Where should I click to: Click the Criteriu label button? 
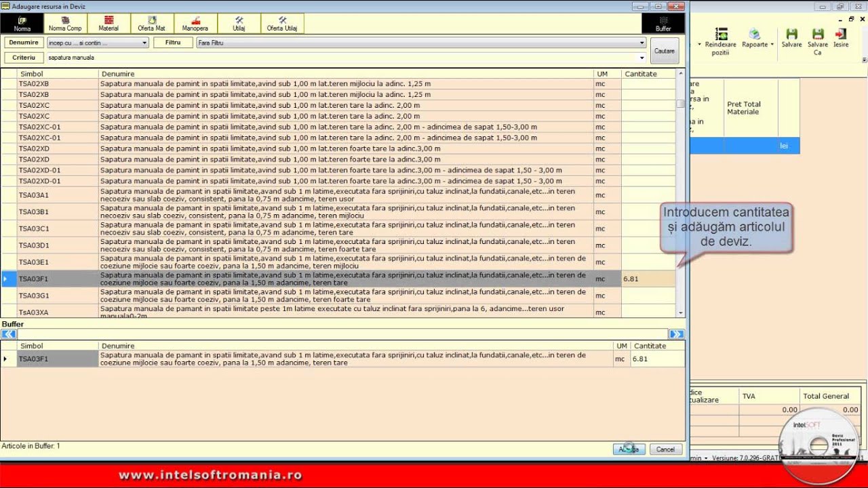[24, 58]
